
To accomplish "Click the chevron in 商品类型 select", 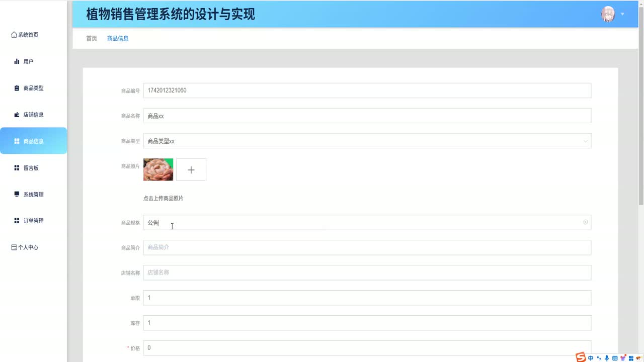I will 585,141.
